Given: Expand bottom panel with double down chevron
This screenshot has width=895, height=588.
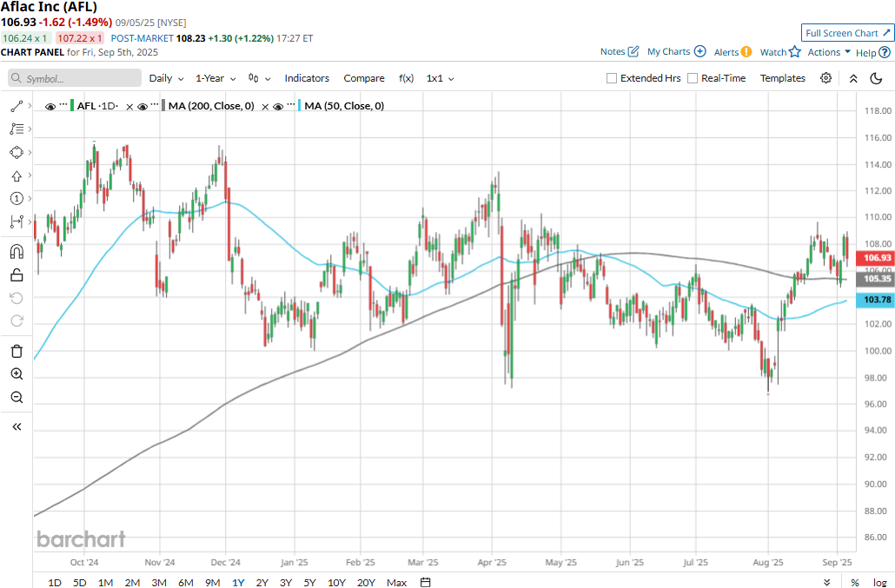Looking at the screenshot, I should [826, 582].
